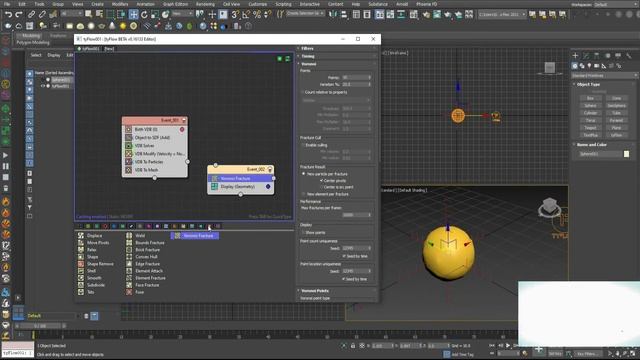Click the object color swatch beside name
This screenshot has width=640, height=360.
[627, 154]
